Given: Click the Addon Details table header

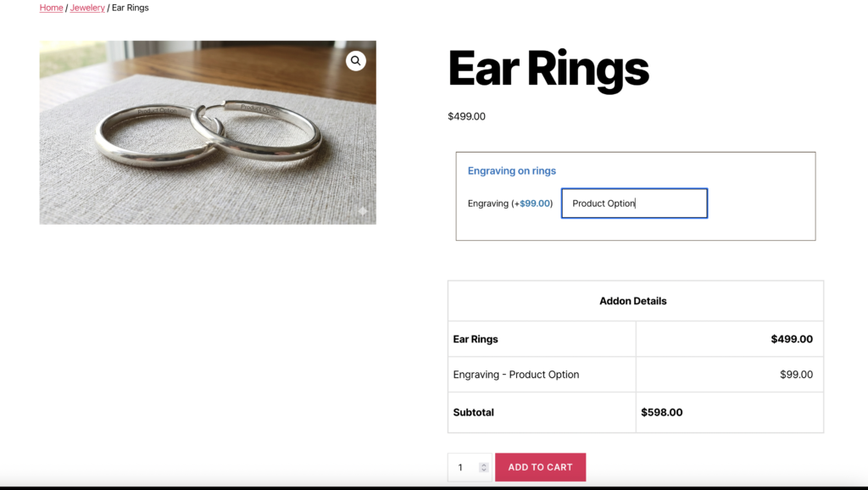Looking at the screenshot, I should click(x=633, y=301).
